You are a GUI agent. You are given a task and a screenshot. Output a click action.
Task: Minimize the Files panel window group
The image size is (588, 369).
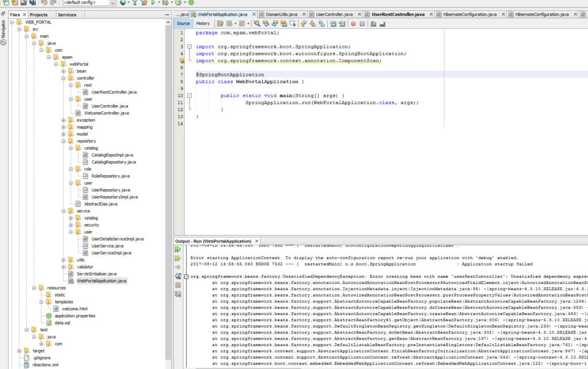coord(166,14)
